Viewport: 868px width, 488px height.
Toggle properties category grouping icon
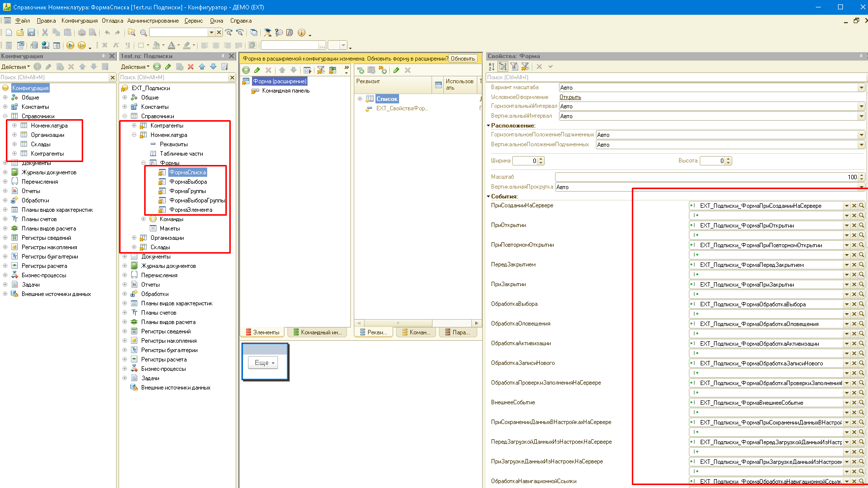click(503, 66)
